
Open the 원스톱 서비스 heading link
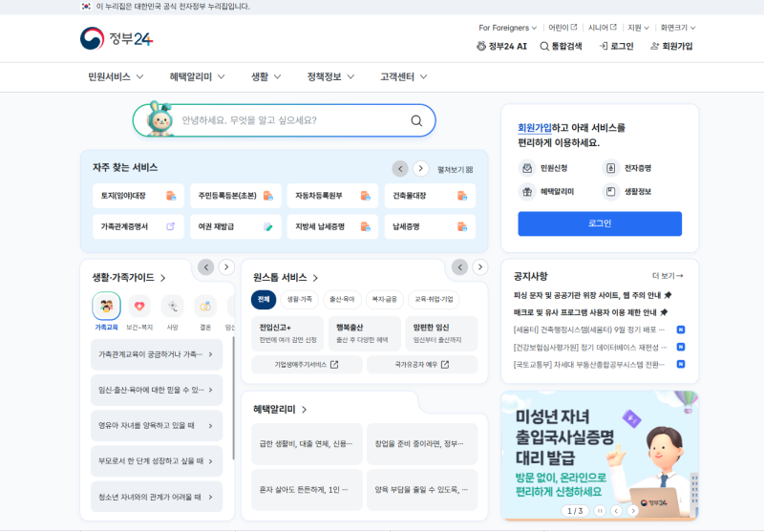point(286,277)
